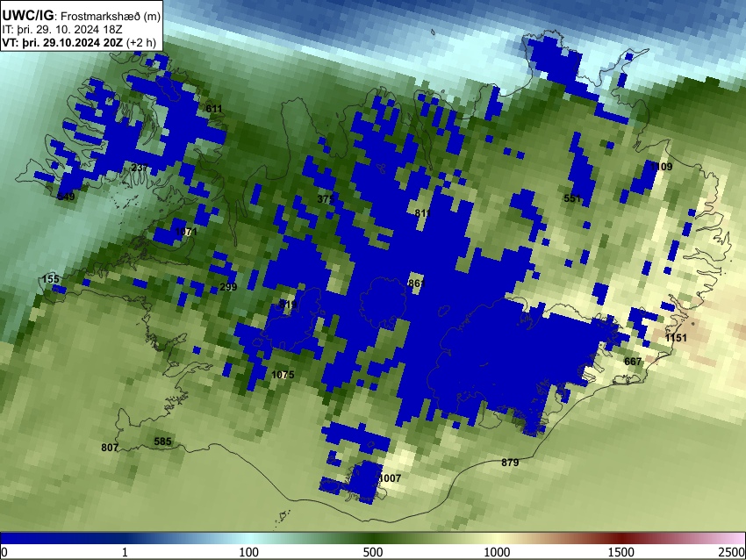This screenshot has width=746, height=560.
Task: Select the station value 879
Action: coord(510,463)
